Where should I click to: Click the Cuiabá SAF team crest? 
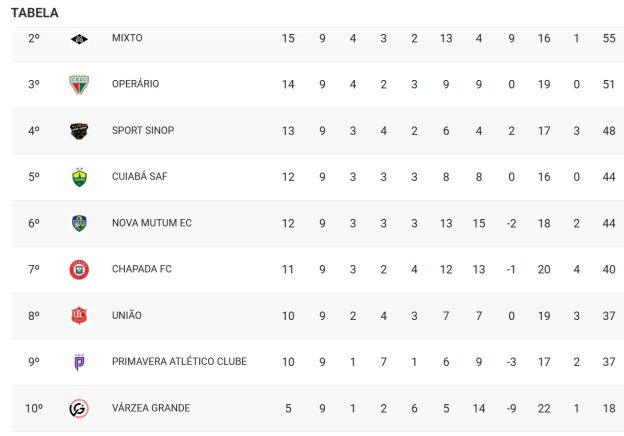pos(80,177)
